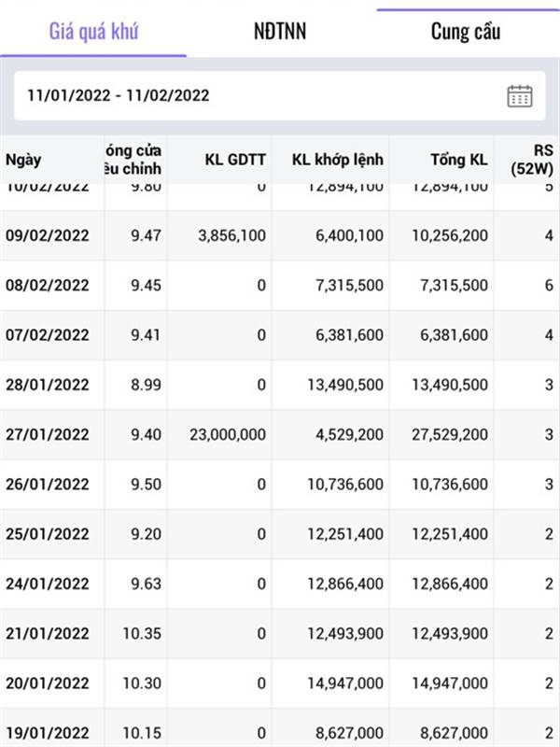The image size is (560, 747).
Task: Open the Cung cầu tab
Action: [x=465, y=32]
